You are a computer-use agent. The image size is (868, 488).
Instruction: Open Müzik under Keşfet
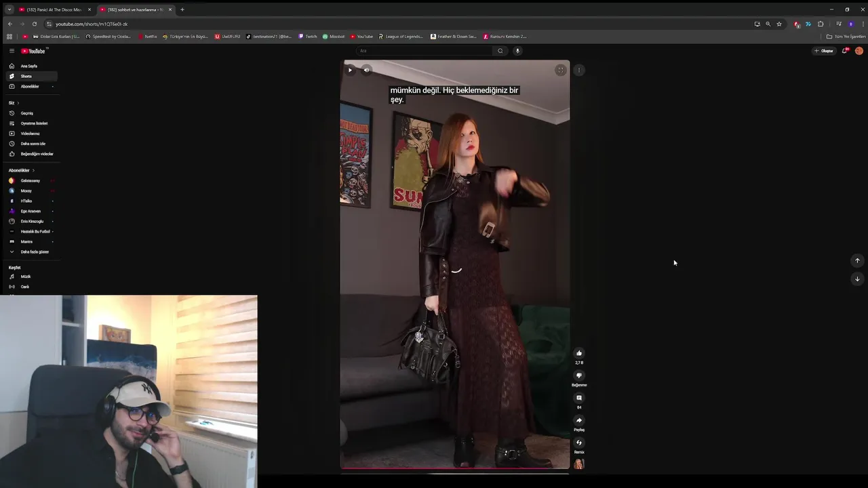(x=32, y=277)
